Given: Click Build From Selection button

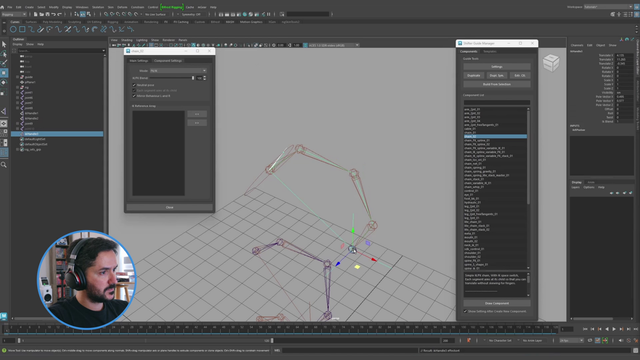Looking at the screenshot, I should click(x=497, y=84).
